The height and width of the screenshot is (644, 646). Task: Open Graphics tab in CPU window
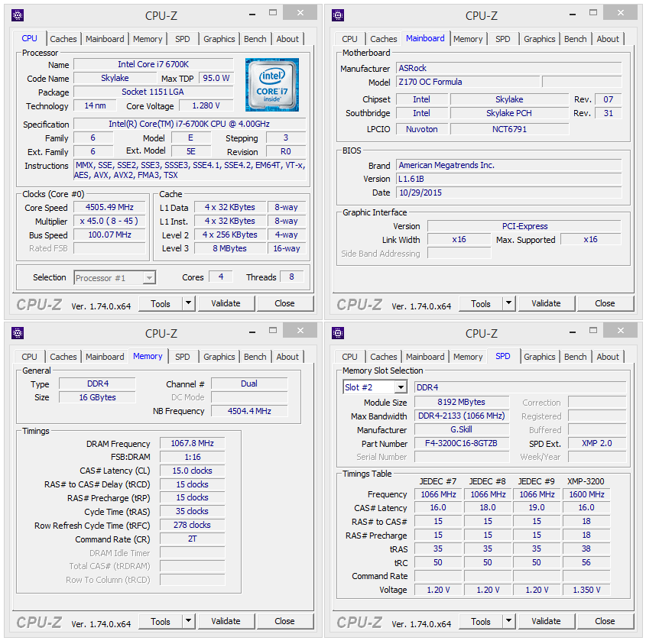(x=219, y=39)
